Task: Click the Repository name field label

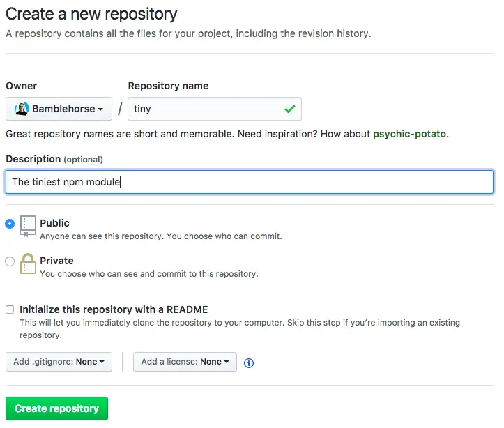Action: pyautogui.click(x=168, y=86)
